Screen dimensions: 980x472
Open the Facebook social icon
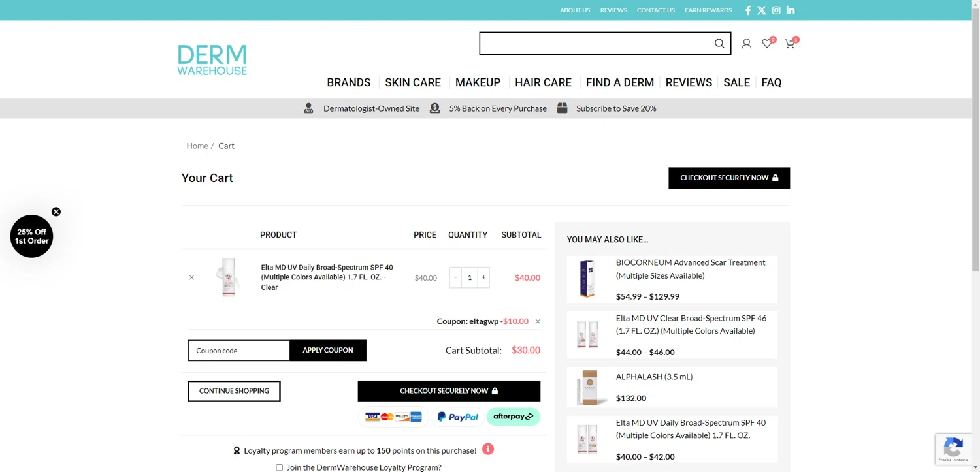(x=748, y=10)
